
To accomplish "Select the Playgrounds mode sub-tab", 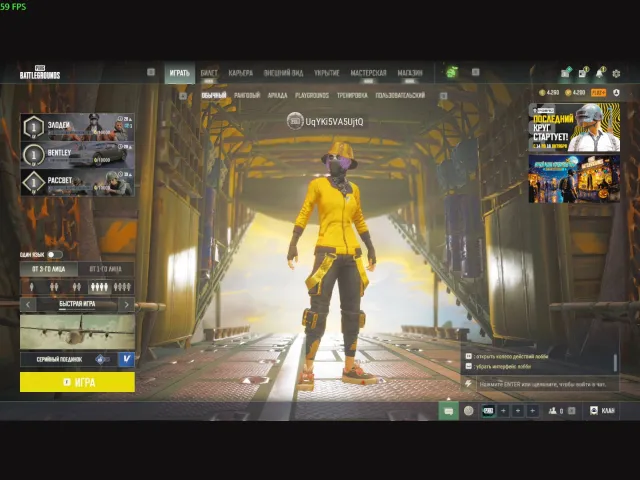I will point(312,96).
